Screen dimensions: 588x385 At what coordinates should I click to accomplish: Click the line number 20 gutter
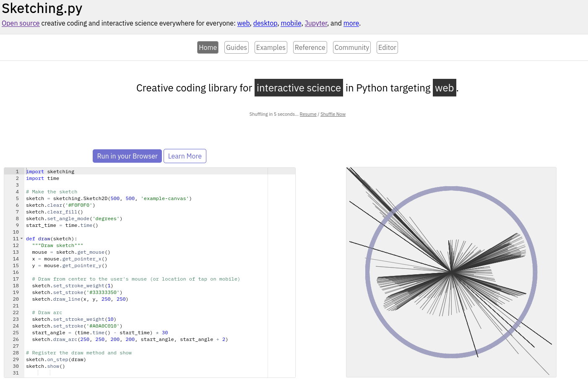[16, 299]
